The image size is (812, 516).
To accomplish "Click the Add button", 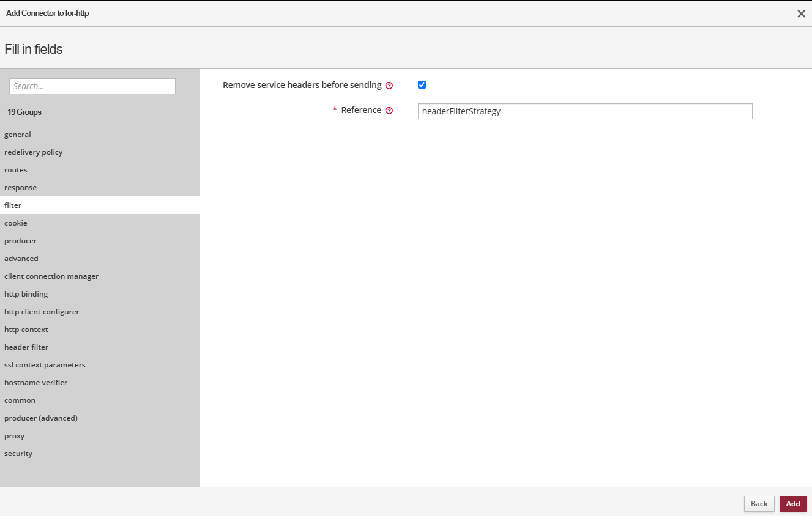I will pos(792,504).
